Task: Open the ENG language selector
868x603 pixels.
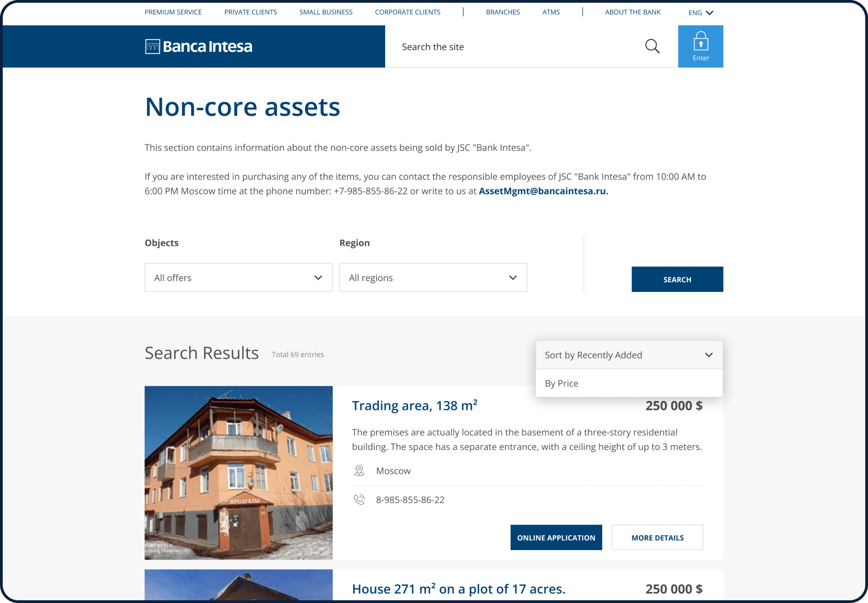Action: coord(700,13)
